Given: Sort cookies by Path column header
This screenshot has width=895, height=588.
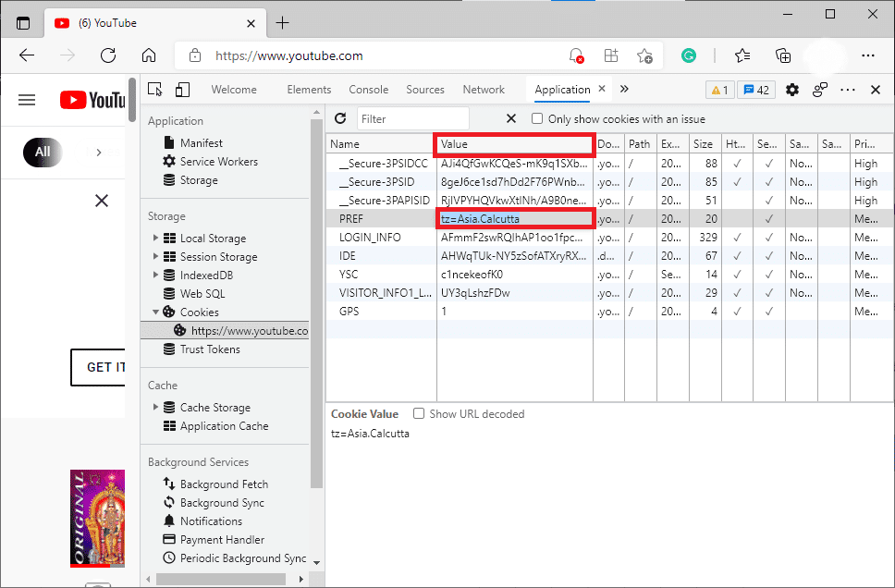Looking at the screenshot, I should click(639, 144).
